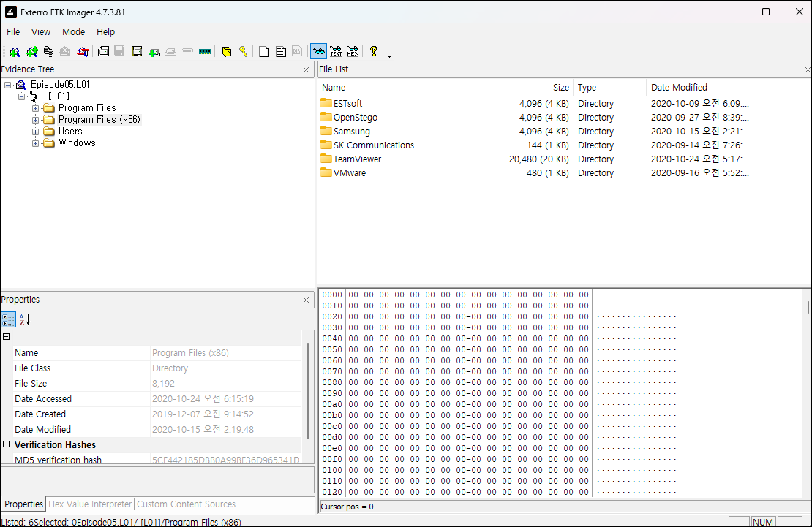Click Add to Custom Content Image icon

tap(154, 52)
